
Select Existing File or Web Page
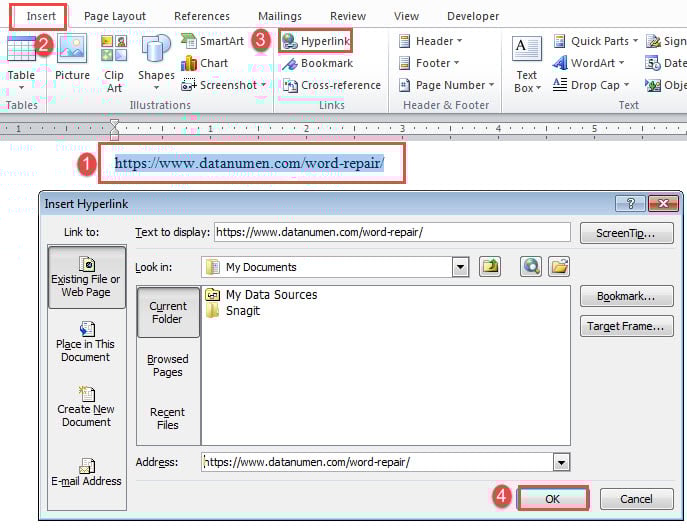87,277
